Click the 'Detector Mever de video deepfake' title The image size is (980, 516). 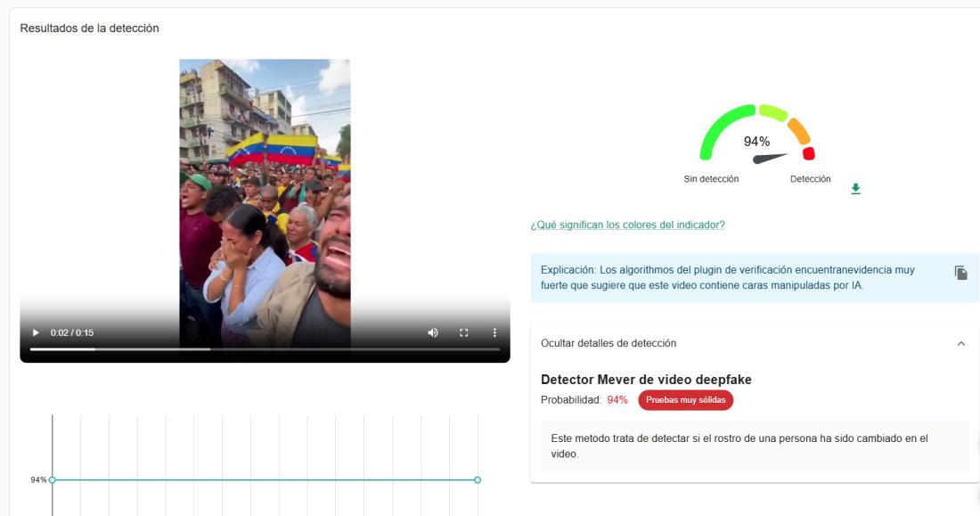(646, 380)
